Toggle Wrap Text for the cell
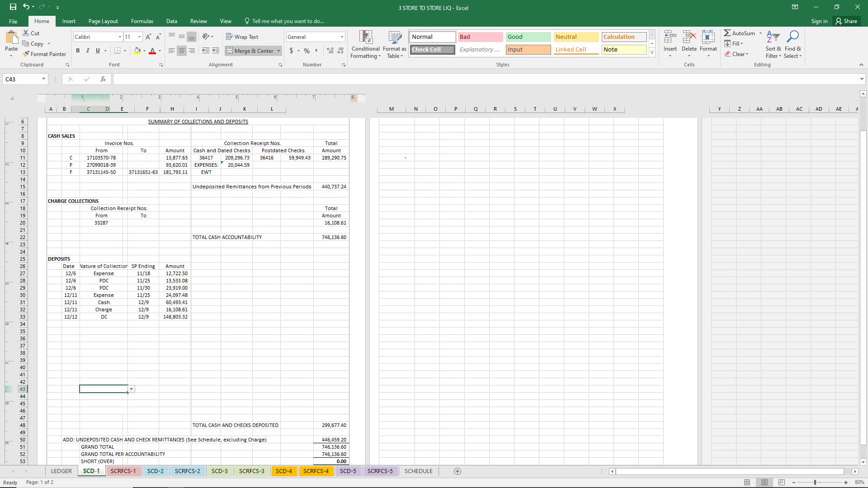Image resolution: width=868 pixels, height=488 pixels. point(242,37)
